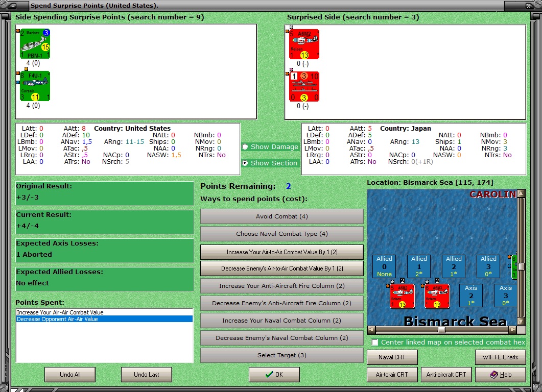The width and height of the screenshot is (542, 392).
Task: Click the Undo All button
Action: (x=70, y=374)
